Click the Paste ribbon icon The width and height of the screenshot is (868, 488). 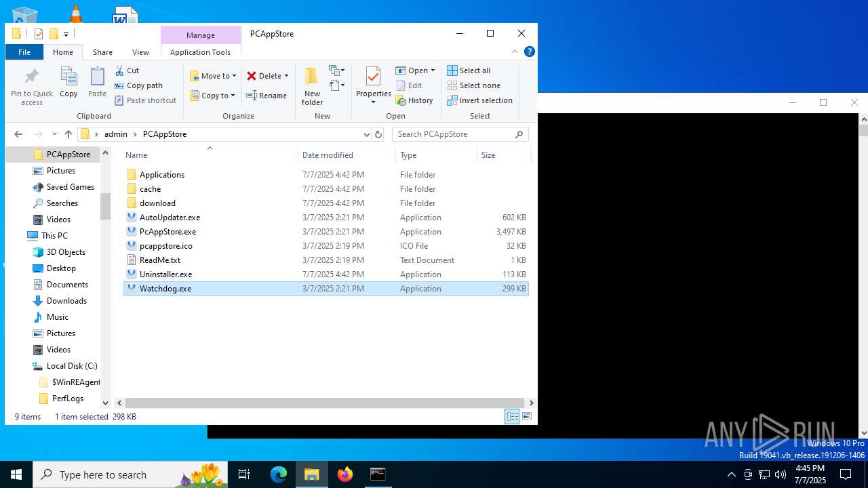coord(97,83)
